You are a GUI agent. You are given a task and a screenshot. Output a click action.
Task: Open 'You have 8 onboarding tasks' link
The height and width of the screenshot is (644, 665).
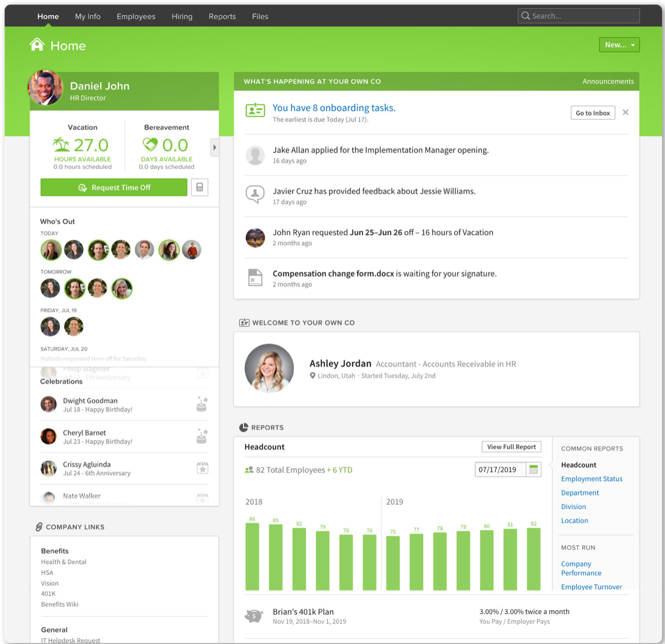[334, 108]
